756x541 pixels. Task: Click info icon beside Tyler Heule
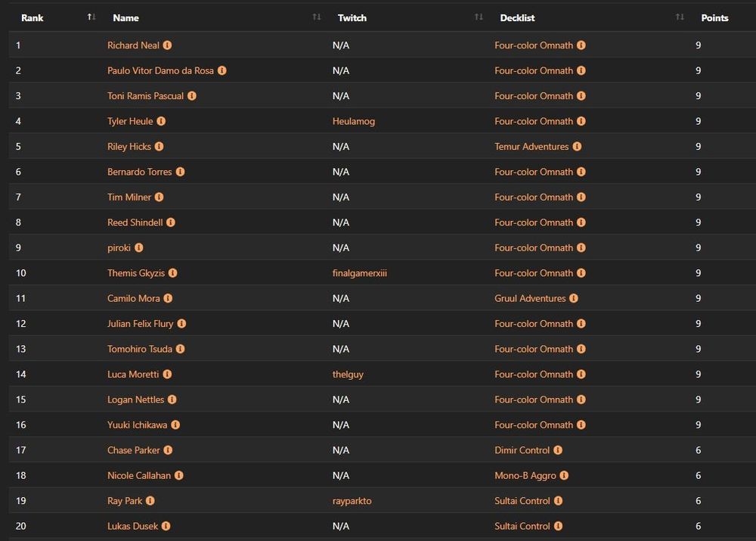pos(161,121)
